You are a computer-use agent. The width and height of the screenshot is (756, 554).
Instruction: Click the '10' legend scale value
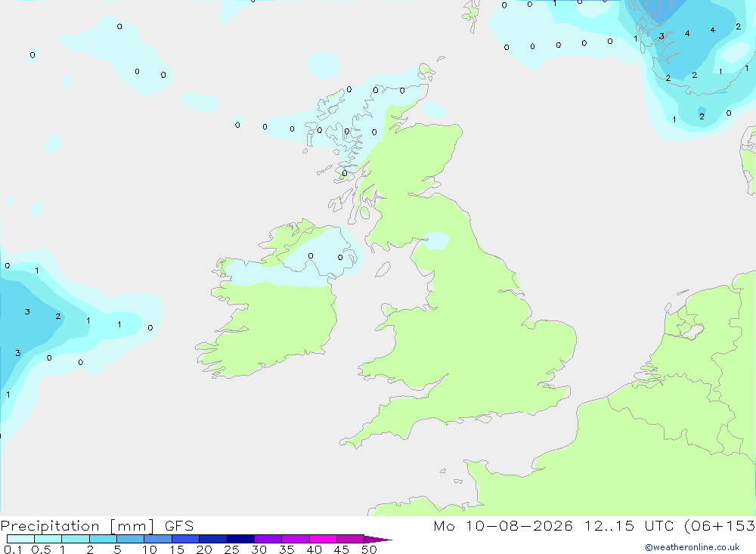(x=149, y=549)
